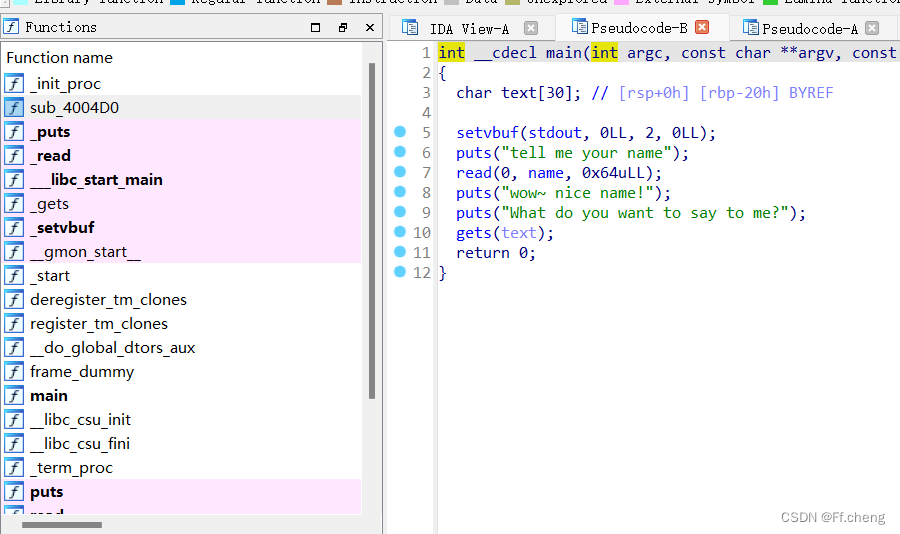This screenshot has width=900, height=534.
Task: Close the Functions panel
Action: click(370, 27)
